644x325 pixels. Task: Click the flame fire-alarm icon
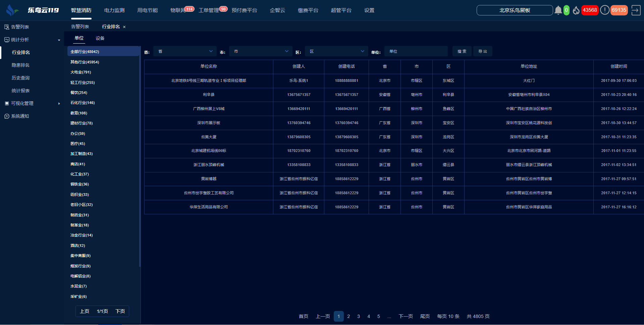point(576,10)
